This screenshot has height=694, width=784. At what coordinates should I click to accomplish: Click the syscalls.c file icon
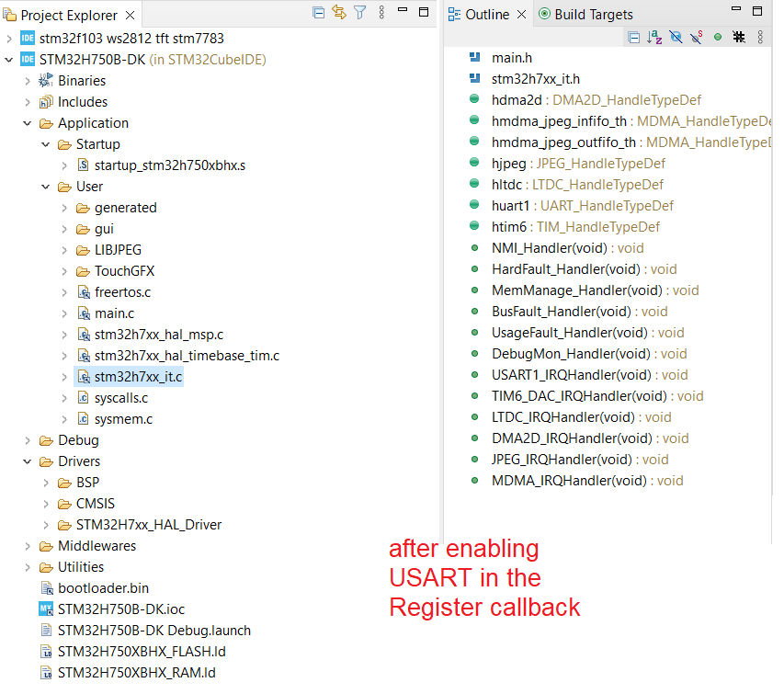pyautogui.click(x=84, y=398)
